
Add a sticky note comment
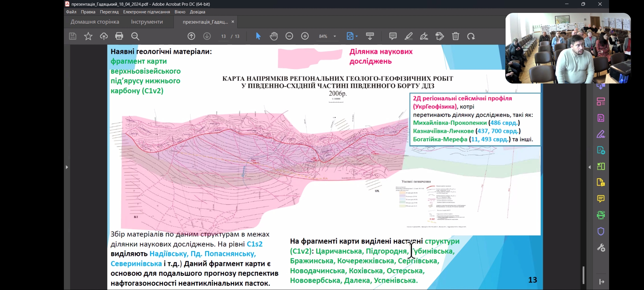coord(393,36)
